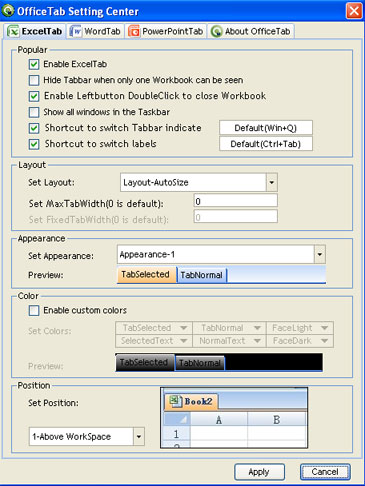The height and width of the screenshot is (486, 365).
Task: Click the Default(Win+Q) shortcut button
Action: [266, 128]
